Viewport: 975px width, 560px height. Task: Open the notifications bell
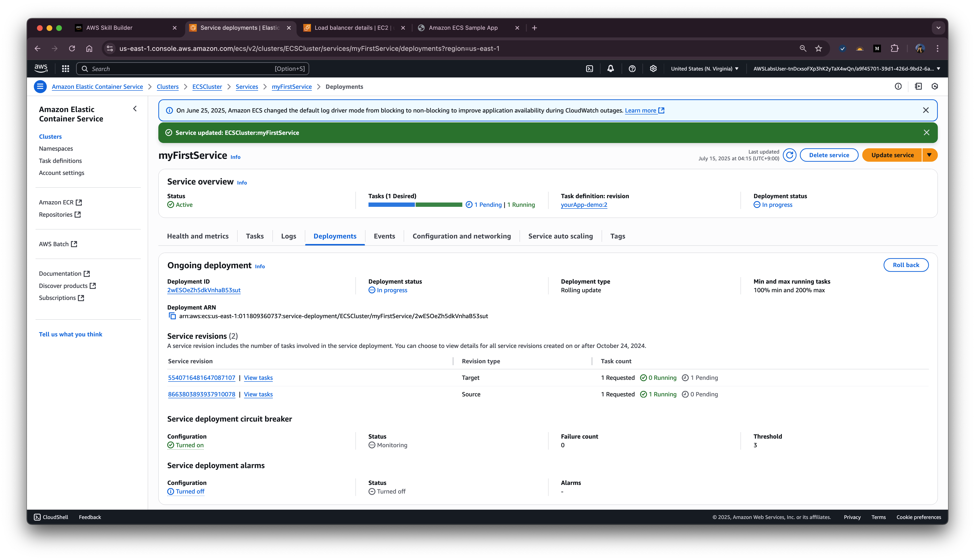611,68
